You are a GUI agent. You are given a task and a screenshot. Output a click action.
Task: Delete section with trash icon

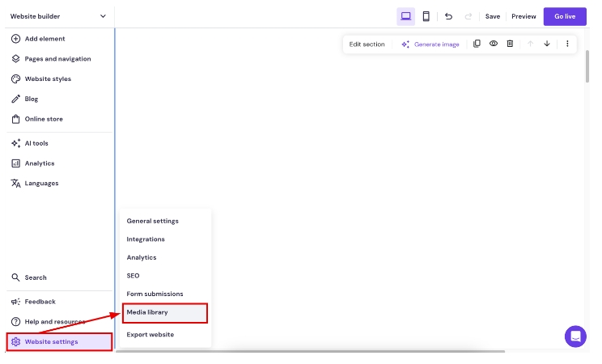point(510,44)
